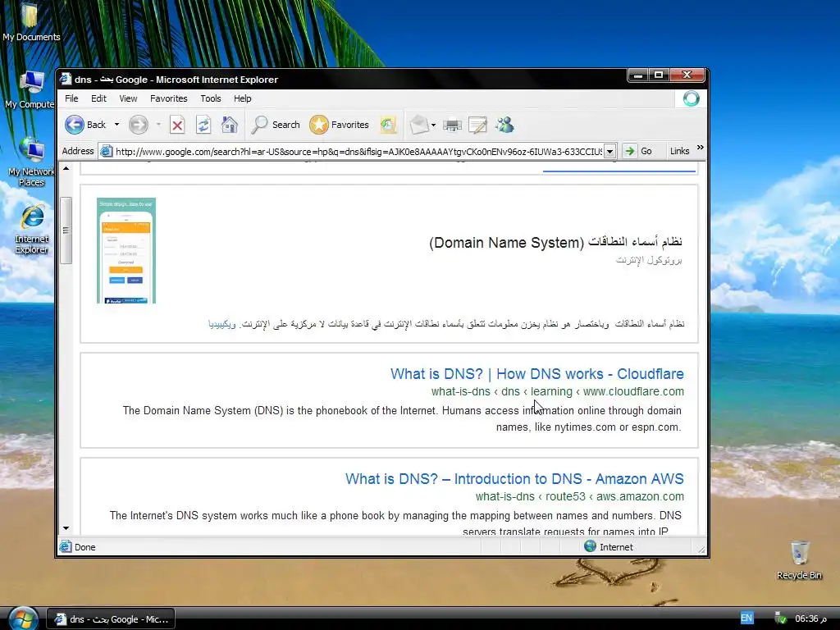This screenshot has width=840, height=630.
Task: Expand the Address bar dropdown arrow
Action: point(609,152)
